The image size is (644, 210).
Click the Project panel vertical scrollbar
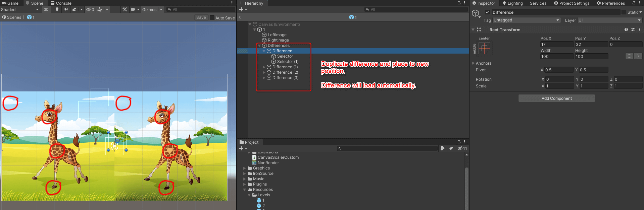[x=466, y=189]
